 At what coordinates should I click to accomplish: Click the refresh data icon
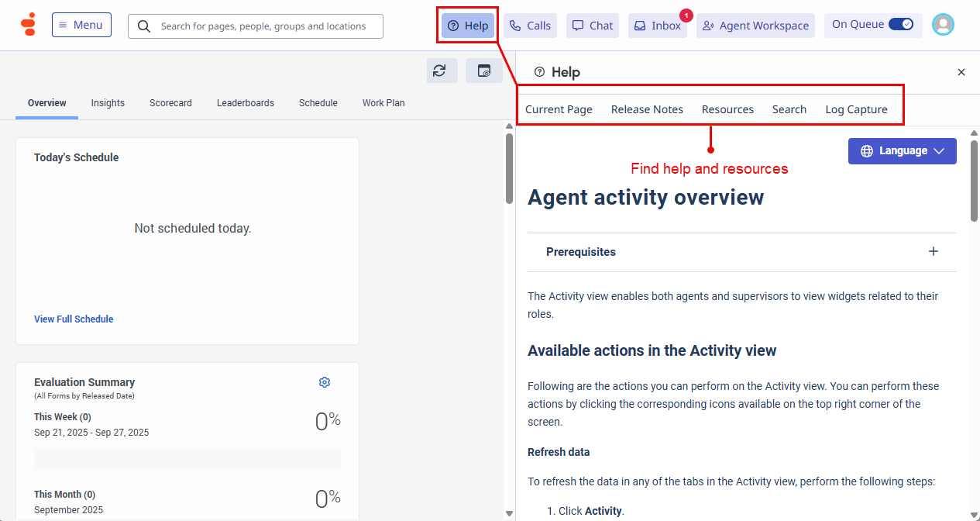pyautogui.click(x=439, y=71)
